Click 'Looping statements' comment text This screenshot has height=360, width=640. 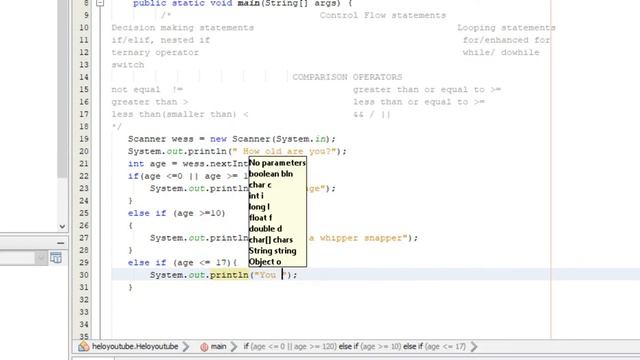[x=506, y=28]
